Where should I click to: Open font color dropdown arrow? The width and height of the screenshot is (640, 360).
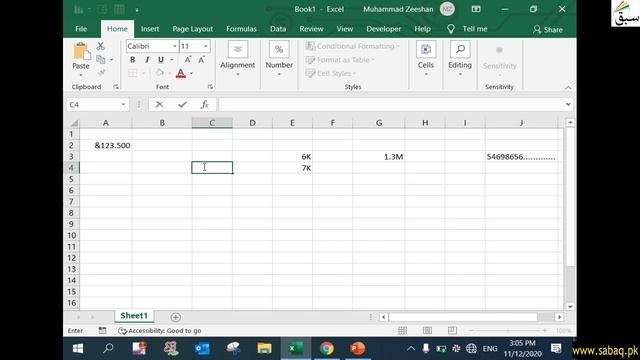(191, 73)
